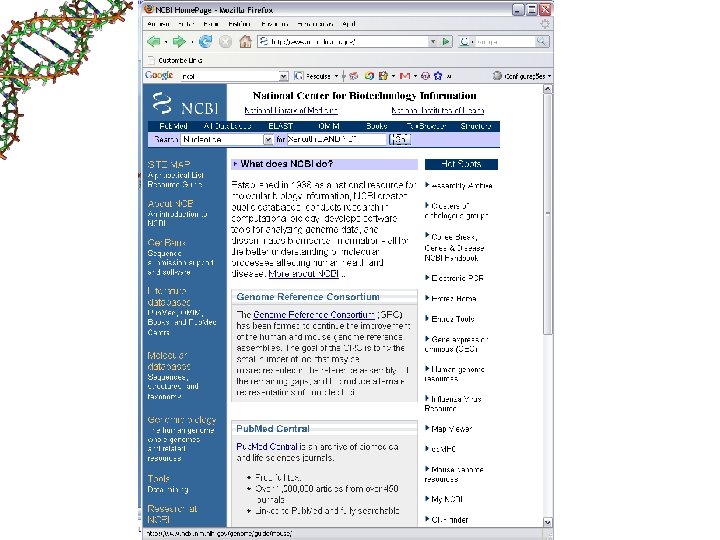Click the Go button next to the search field
This screenshot has width=720, height=540.
(x=399, y=139)
